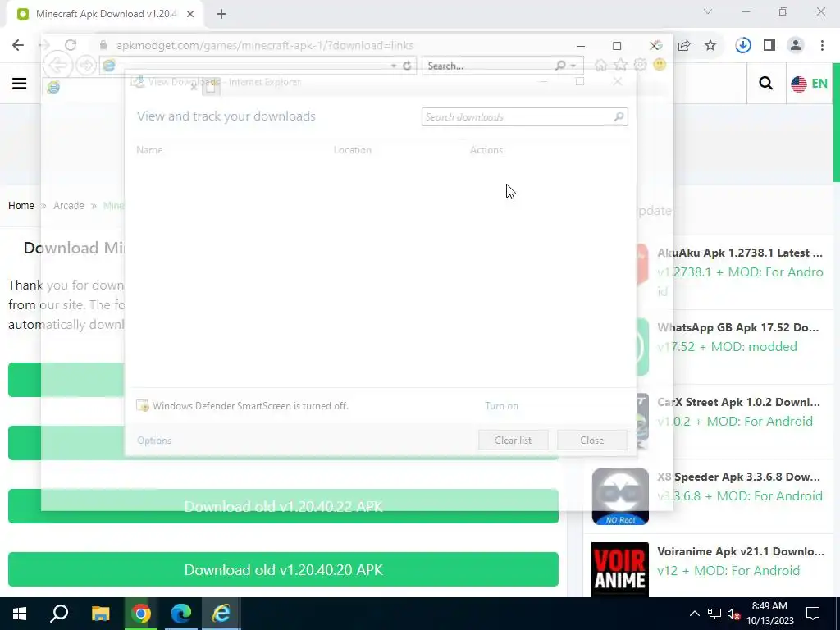Screen dimensions: 840x630
Task: Click the Search downloads magnifier icon
Action: coord(619,116)
